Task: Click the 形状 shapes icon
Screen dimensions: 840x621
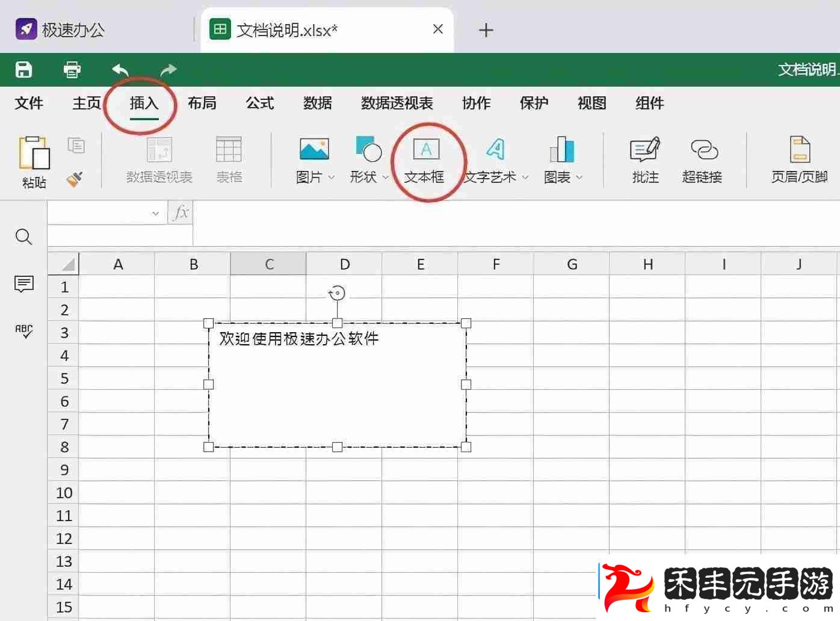Action: pos(368,149)
